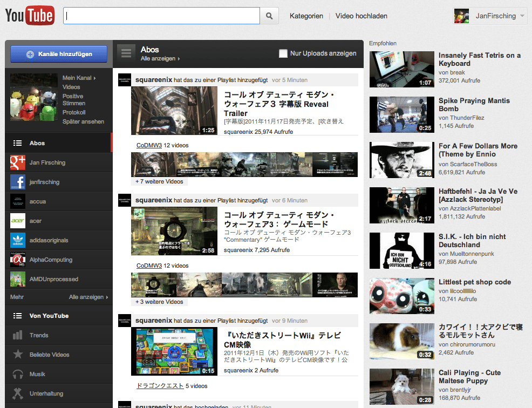532x408 pixels.
Task: Open the ドラゴンクエスト playlist link
Action: point(160,386)
